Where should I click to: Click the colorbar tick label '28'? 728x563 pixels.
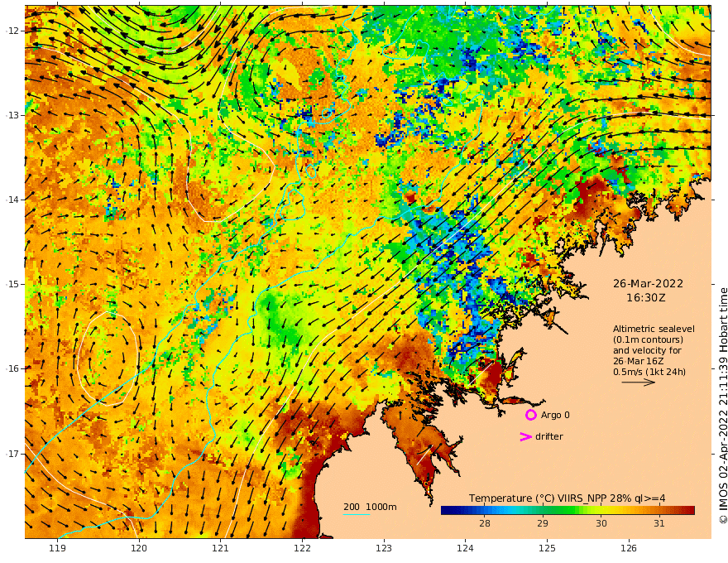[x=484, y=523]
